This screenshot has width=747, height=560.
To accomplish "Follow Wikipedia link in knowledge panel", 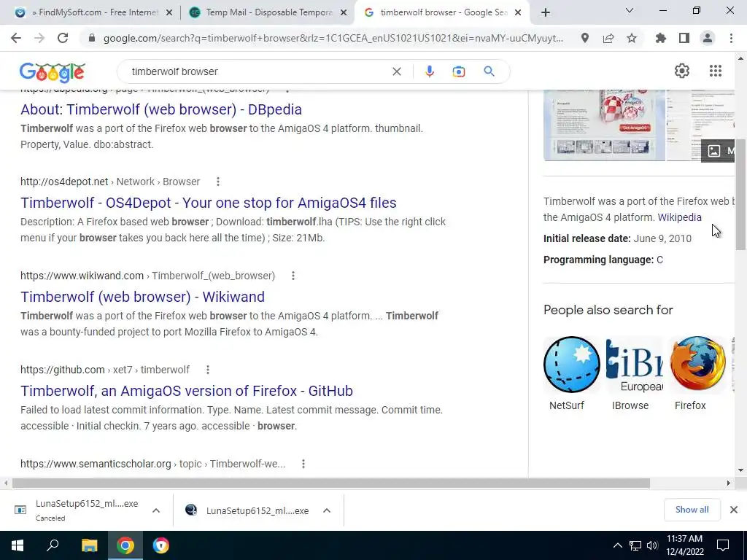I will click(679, 217).
